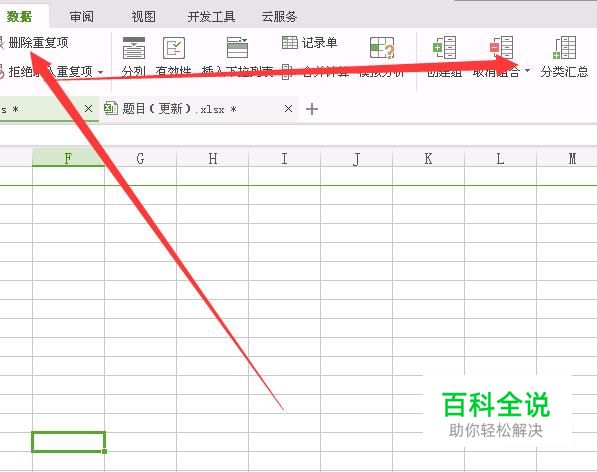Select column J header
Viewport: 597px width, 472px height.
pyautogui.click(x=356, y=158)
